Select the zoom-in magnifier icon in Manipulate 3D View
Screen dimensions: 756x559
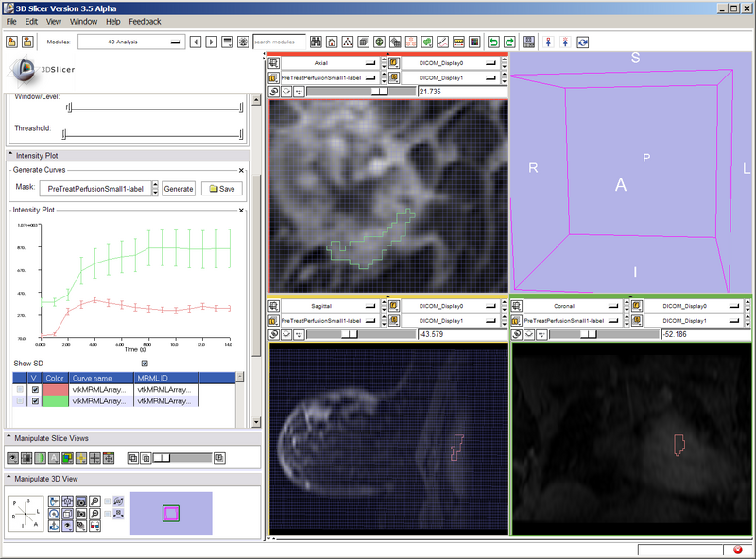click(94, 501)
